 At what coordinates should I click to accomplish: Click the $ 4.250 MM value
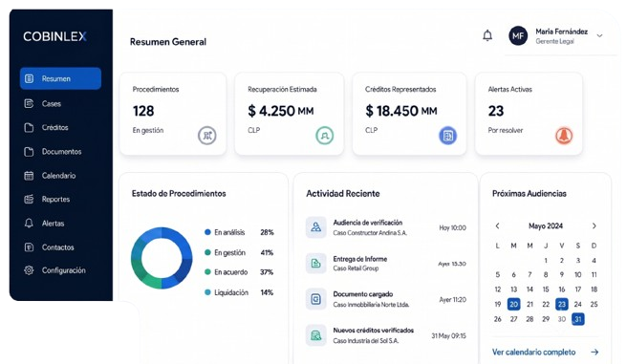[280, 111]
